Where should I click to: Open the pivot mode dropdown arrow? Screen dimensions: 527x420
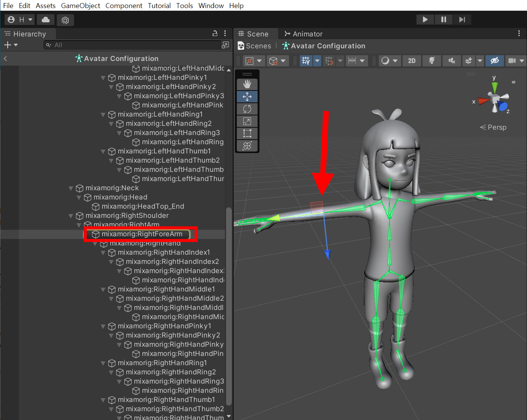coord(259,61)
